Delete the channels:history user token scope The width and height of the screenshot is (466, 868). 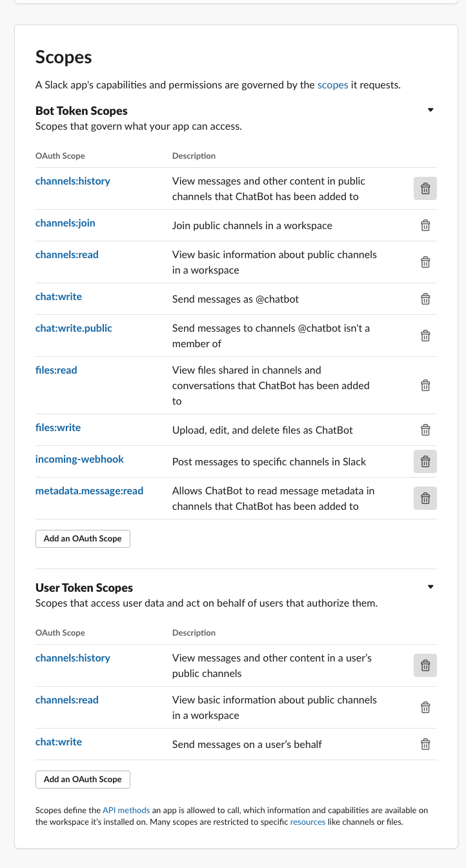click(x=425, y=665)
